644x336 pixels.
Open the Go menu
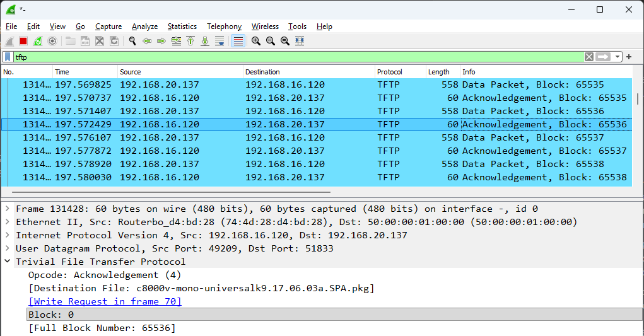(x=80, y=26)
